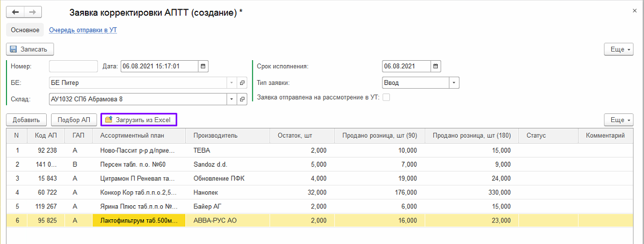Open the top Еще menu

point(618,49)
